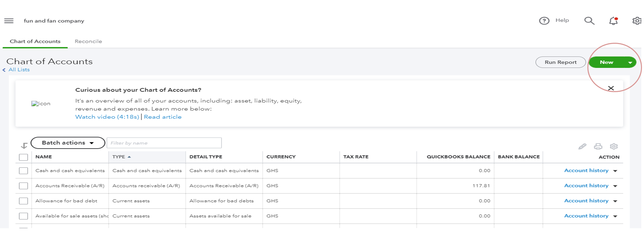Expand action arrow for Accounts Receivable row
This screenshot has width=644, height=242.
coord(615,186)
